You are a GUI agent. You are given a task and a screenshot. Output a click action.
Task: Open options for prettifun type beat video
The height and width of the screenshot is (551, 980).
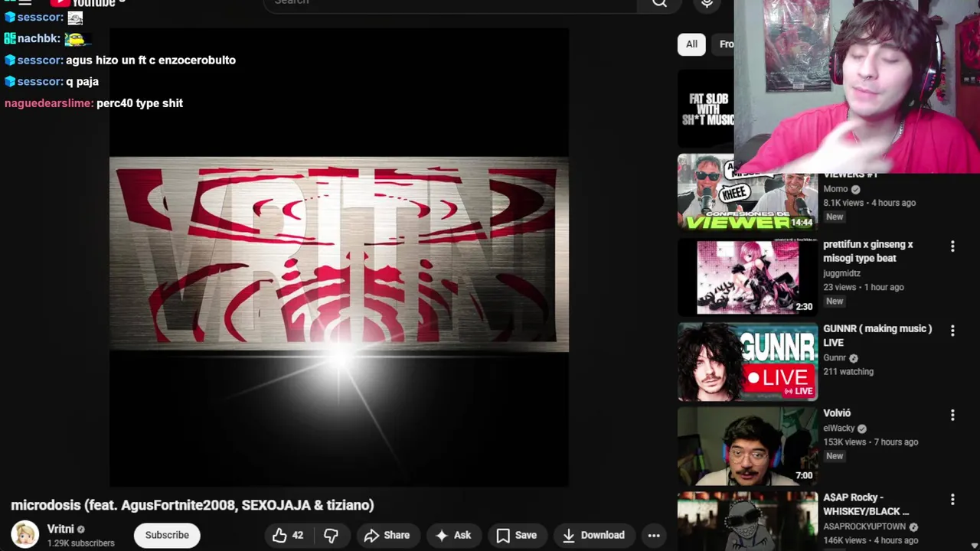click(x=952, y=246)
